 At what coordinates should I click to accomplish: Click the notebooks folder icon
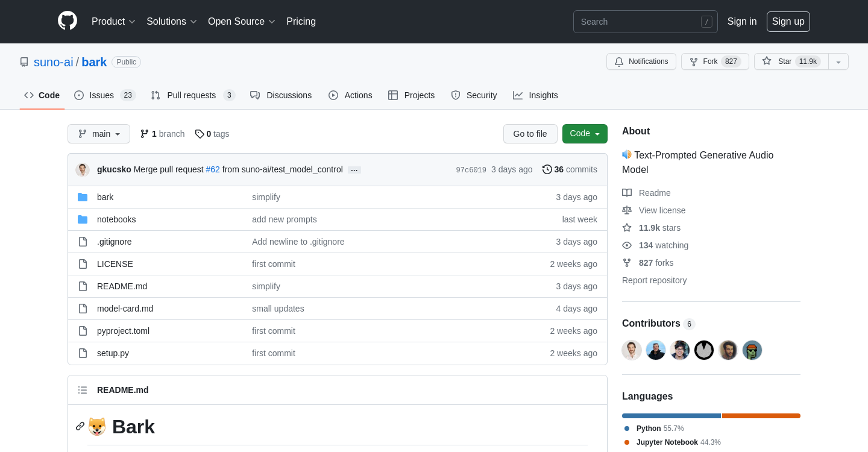pyautogui.click(x=83, y=219)
